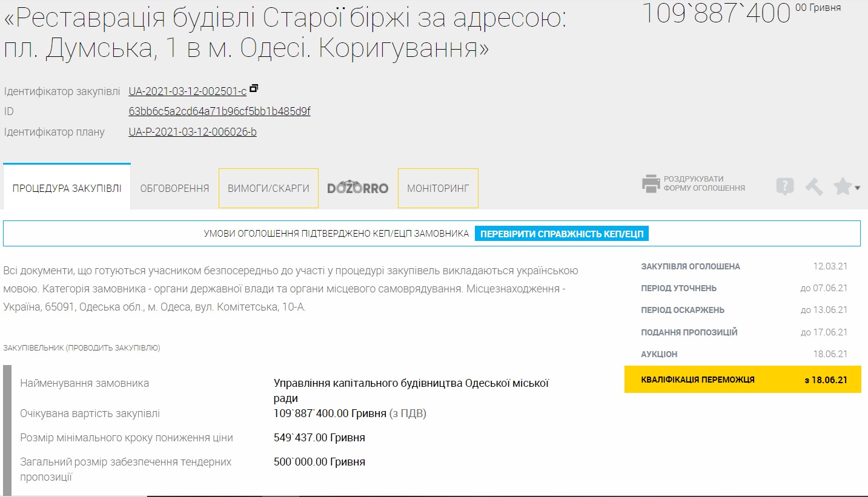Click the printer icon to print announcement
Viewport: 868px width, 497px height.
[x=651, y=184]
